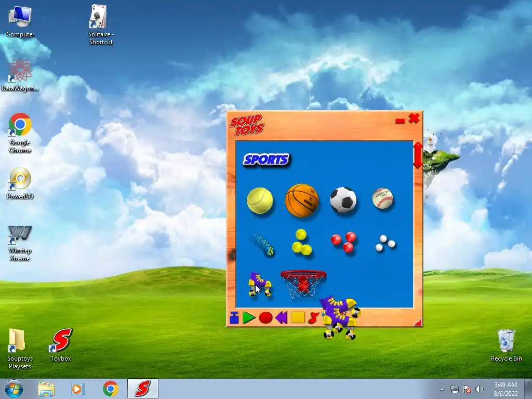
Task: Open the Computer desktop icon
Action: (x=20, y=22)
